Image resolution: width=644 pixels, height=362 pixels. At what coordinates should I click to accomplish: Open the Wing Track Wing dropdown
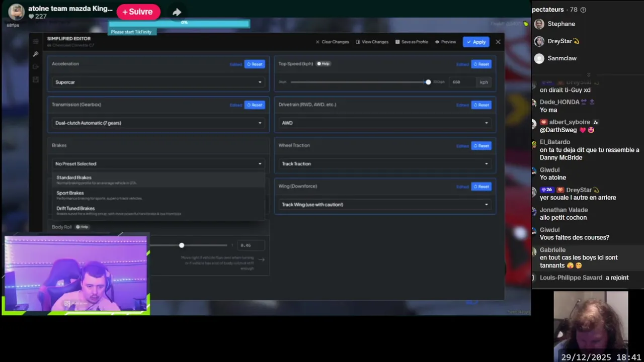(x=385, y=204)
